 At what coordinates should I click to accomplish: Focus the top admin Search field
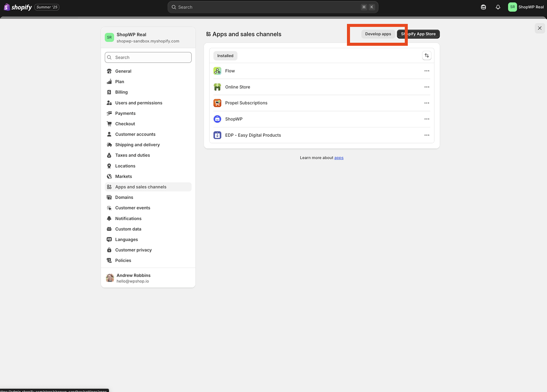coord(273,7)
